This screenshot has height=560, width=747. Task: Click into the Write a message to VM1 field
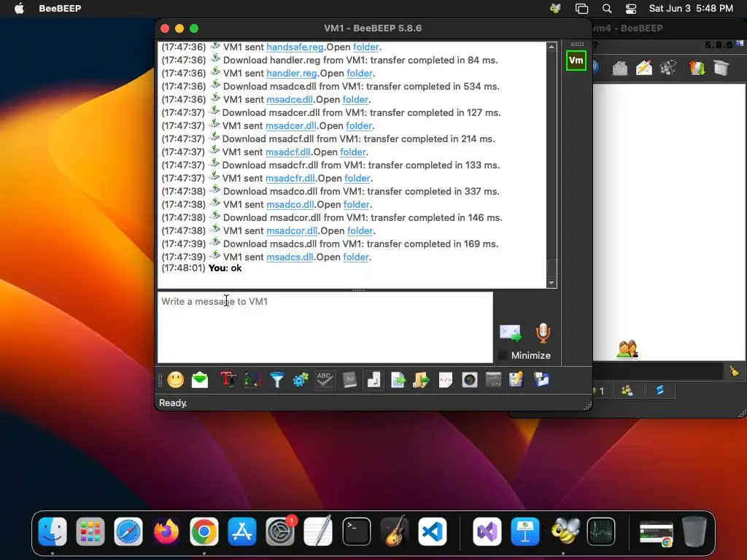325,327
